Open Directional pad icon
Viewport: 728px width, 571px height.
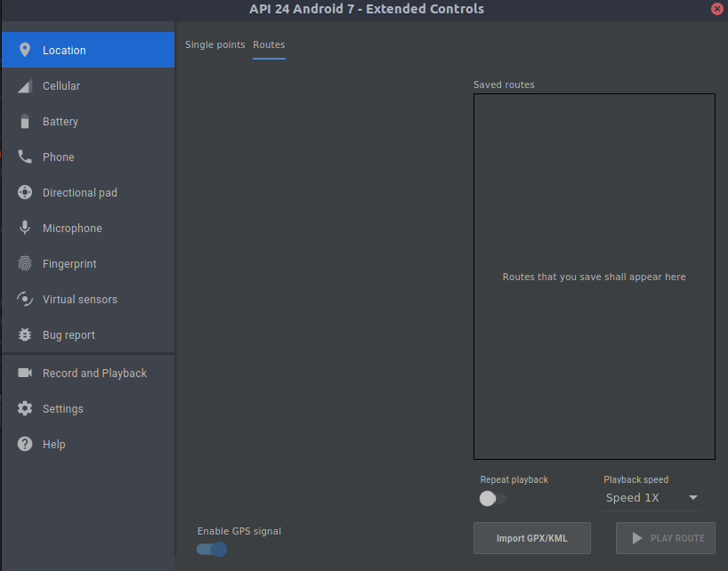pyautogui.click(x=25, y=193)
